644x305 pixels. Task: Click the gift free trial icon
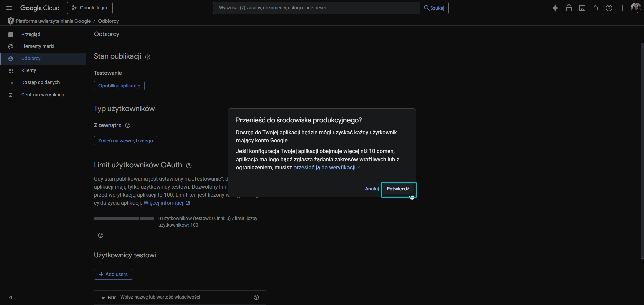click(569, 8)
